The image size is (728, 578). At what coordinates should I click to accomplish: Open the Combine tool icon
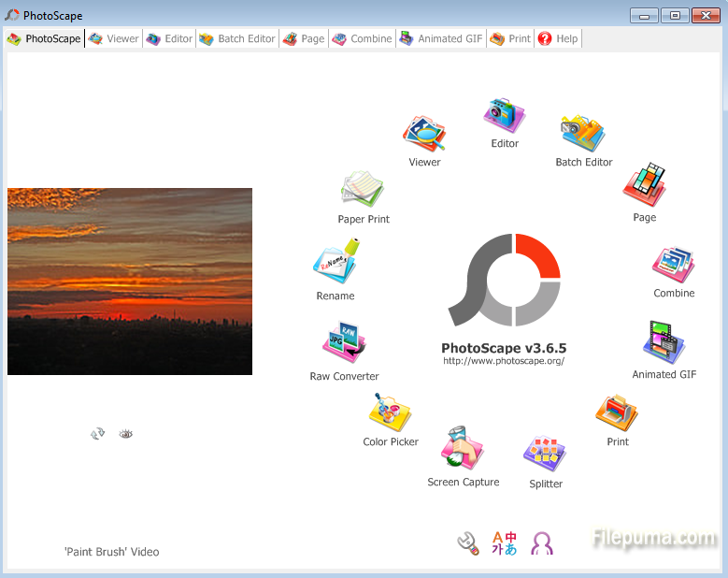tap(673, 265)
